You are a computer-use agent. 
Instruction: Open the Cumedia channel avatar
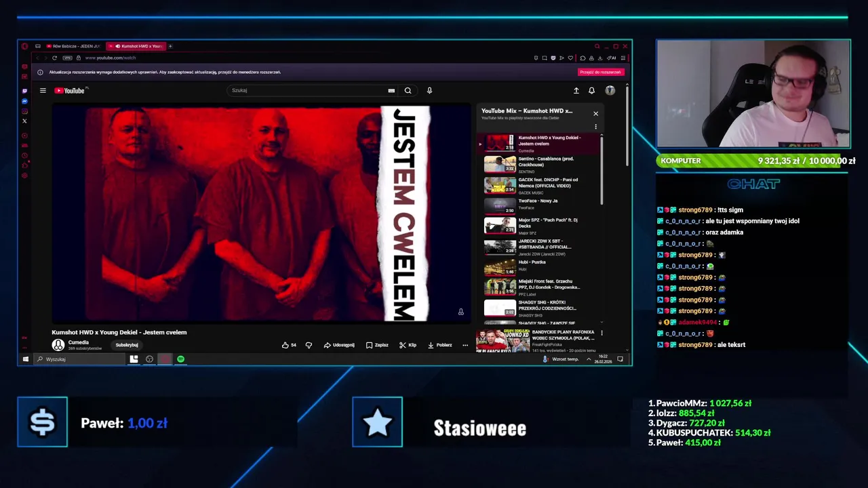(x=58, y=345)
